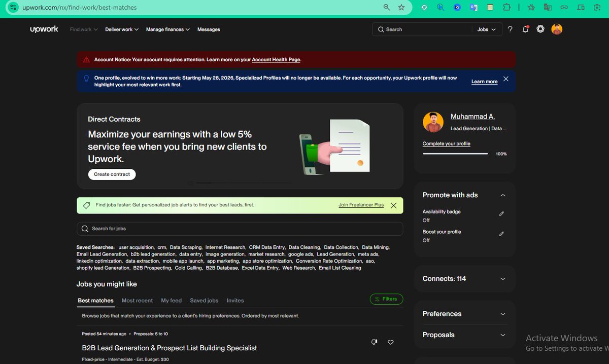This screenshot has height=364, width=609.
Task: Switch to the My feed tab
Action: click(x=172, y=301)
